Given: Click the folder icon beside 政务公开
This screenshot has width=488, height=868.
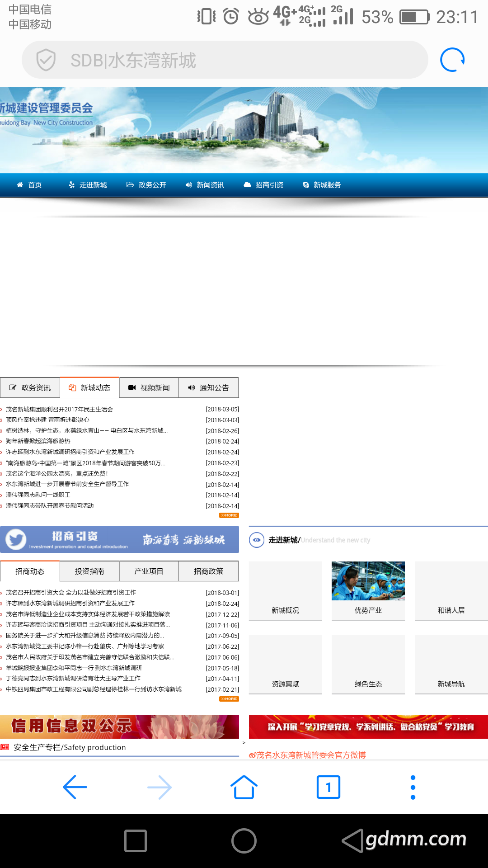Looking at the screenshot, I should coord(130,184).
